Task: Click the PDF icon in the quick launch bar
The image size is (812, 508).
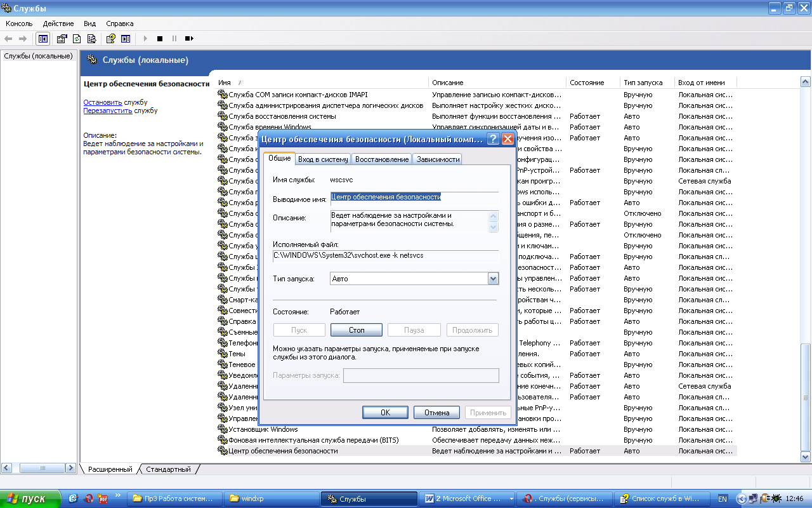Action: (x=103, y=498)
